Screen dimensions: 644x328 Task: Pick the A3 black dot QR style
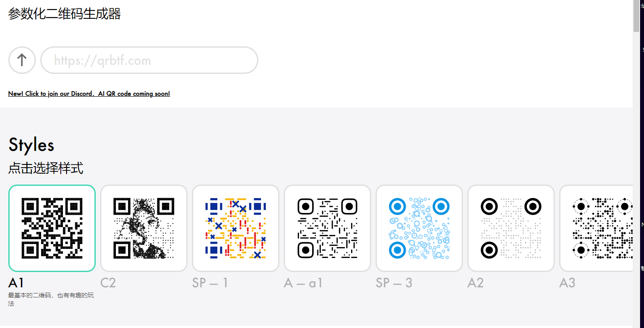click(x=597, y=228)
